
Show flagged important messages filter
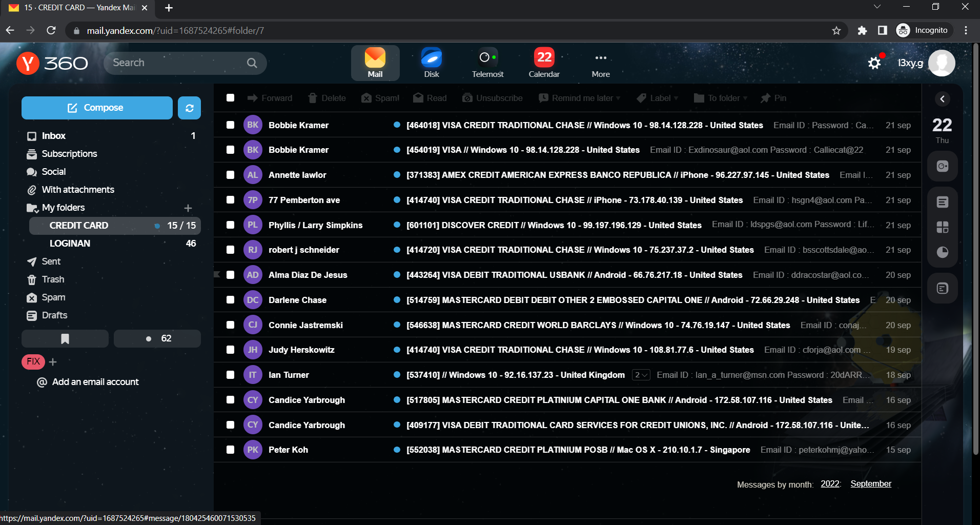65,338
